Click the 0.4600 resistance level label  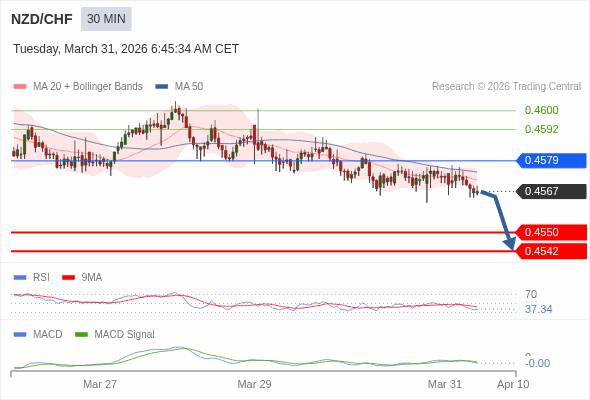point(541,110)
